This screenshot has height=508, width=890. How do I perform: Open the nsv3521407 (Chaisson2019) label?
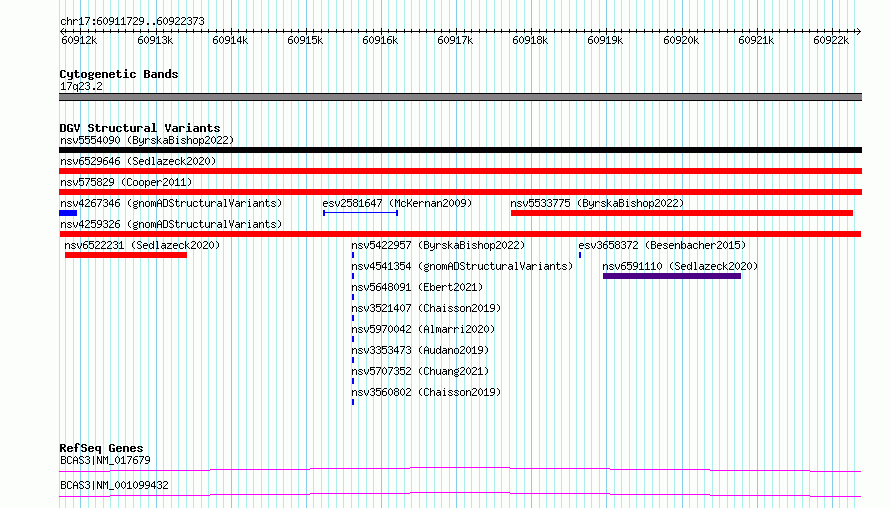point(426,308)
